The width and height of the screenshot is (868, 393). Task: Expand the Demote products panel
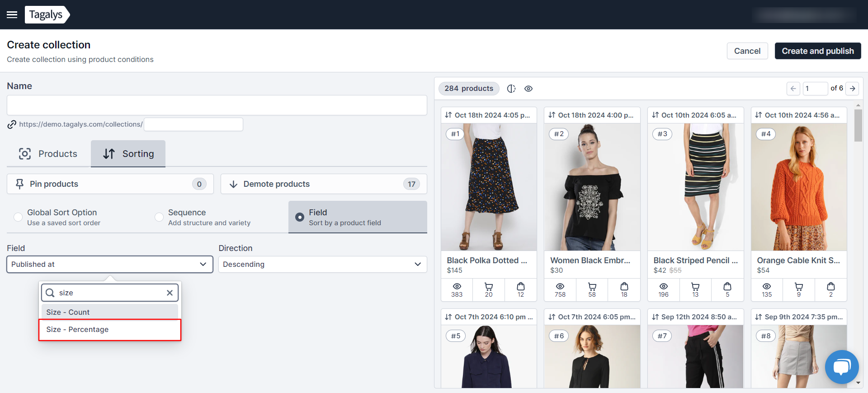point(324,184)
